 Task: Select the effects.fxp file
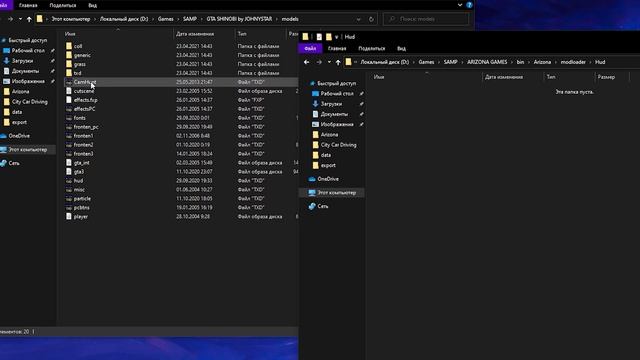[x=85, y=100]
